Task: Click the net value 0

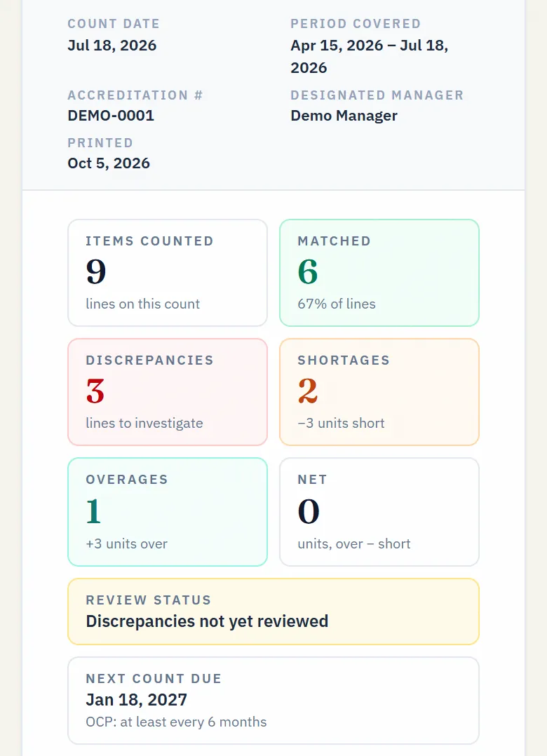Action: coord(309,511)
